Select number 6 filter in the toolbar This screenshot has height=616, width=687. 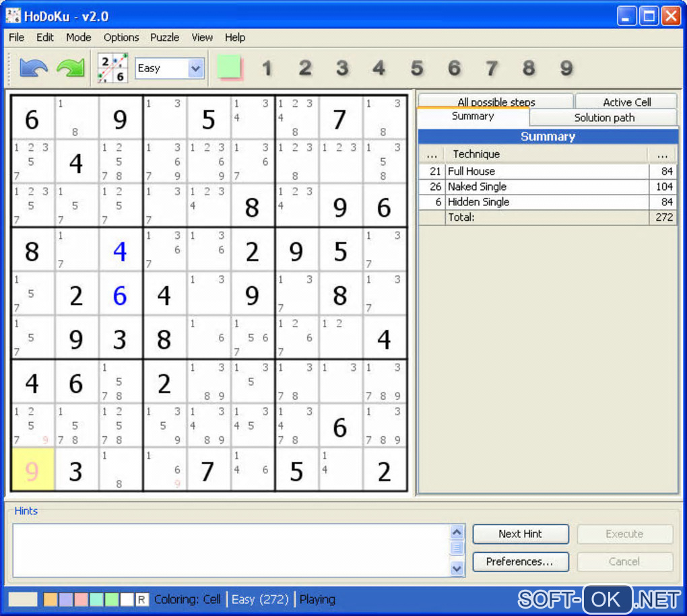tap(455, 68)
